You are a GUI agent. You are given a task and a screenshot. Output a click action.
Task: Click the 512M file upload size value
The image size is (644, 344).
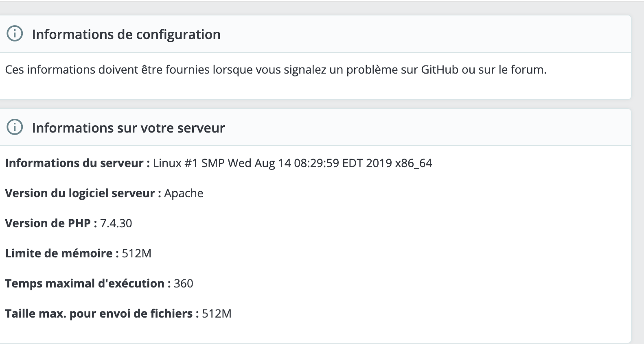(x=217, y=314)
